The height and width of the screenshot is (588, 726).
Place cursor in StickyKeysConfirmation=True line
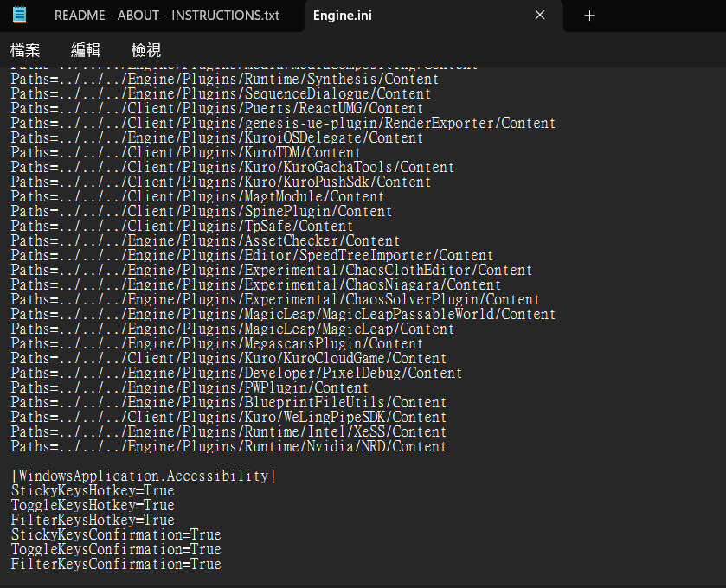point(115,534)
